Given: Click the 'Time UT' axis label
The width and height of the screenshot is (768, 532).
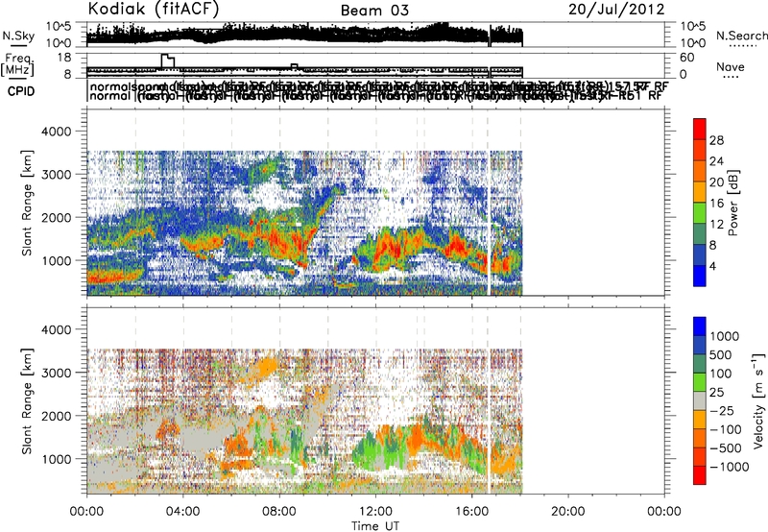Looking at the screenshot, I should click(375, 526).
